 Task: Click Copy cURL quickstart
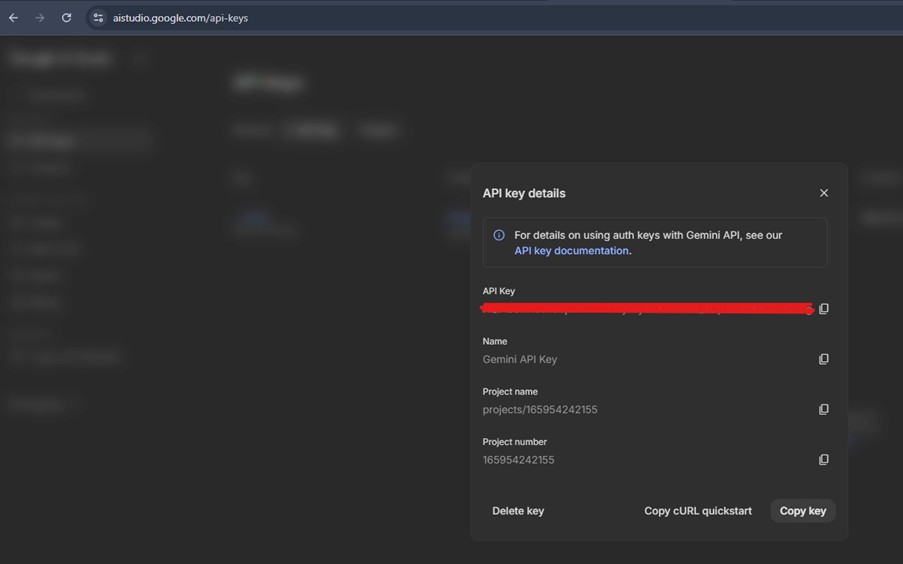[697, 511]
